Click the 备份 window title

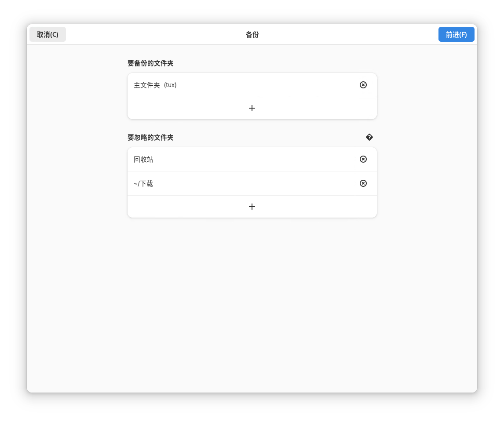pyautogui.click(x=252, y=35)
